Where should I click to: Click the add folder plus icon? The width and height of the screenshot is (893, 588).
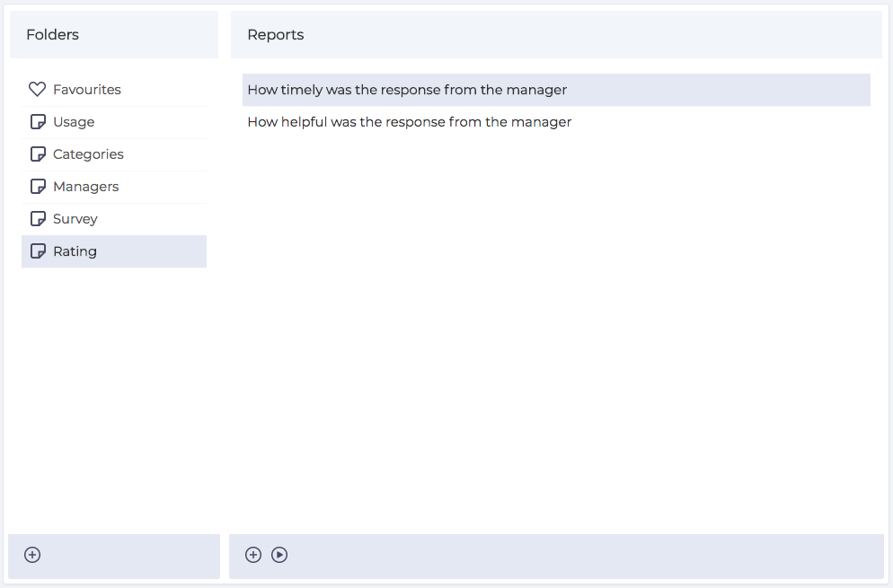coord(32,555)
